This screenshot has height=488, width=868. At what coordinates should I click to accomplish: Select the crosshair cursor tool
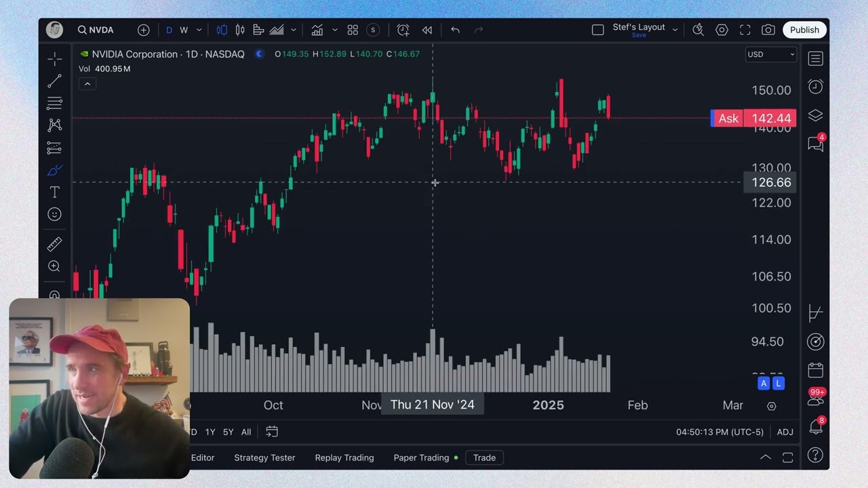[x=55, y=59]
